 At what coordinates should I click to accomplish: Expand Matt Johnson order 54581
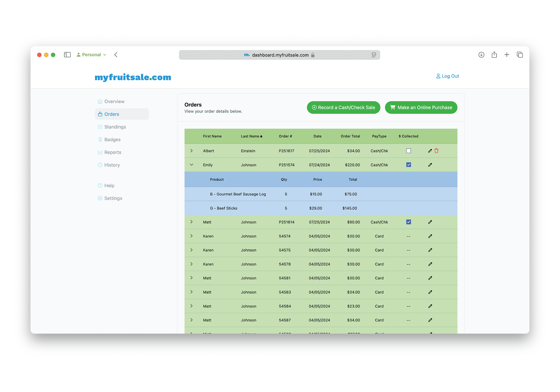tap(191, 278)
